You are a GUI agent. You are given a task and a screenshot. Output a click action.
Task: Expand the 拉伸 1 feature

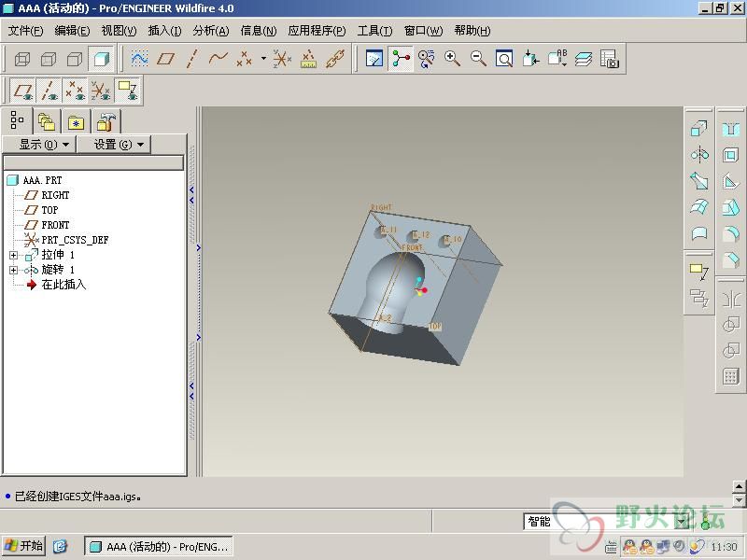pos(13,255)
